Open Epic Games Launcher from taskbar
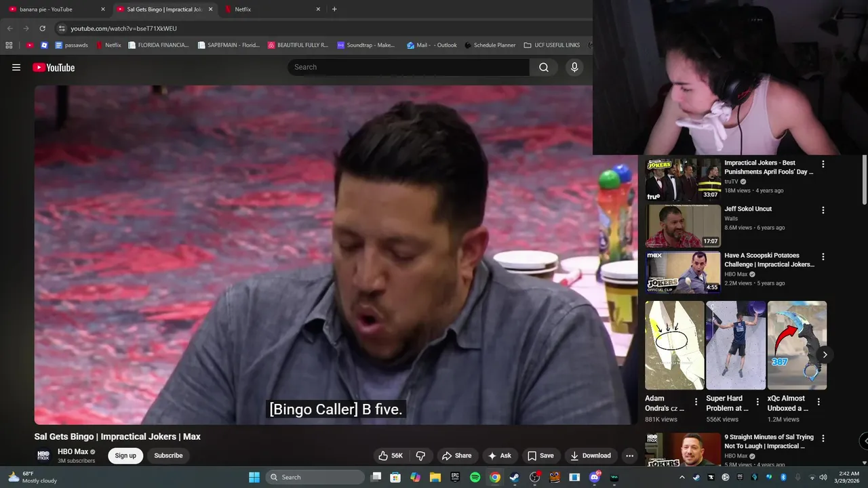The image size is (868, 488). pos(455,477)
